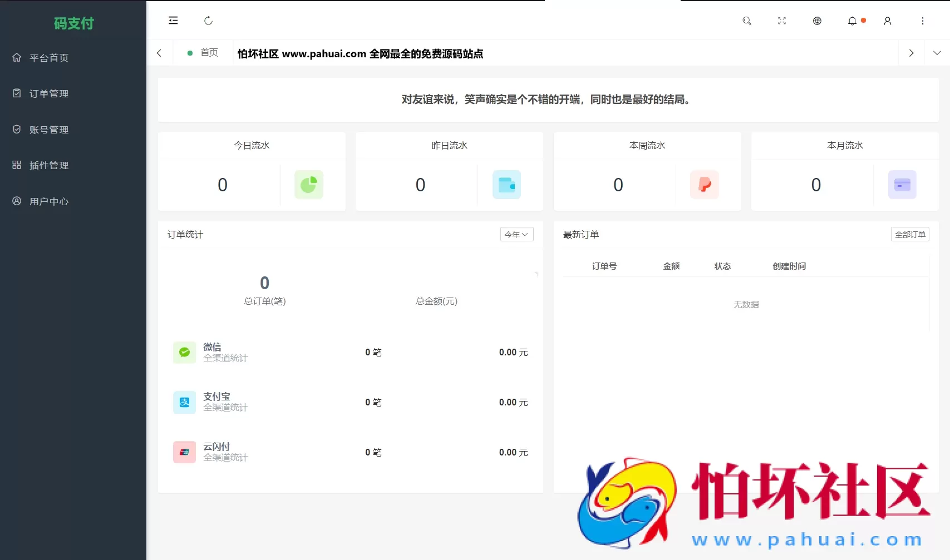Click the 全部订单 button
This screenshot has width=950, height=560.
pyautogui.click(x=910, y=234)
